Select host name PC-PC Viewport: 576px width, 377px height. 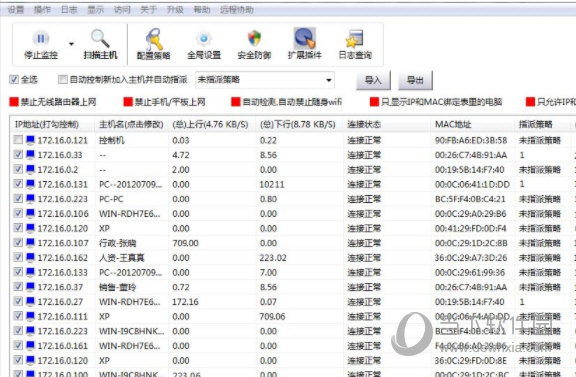click(111, 199)
